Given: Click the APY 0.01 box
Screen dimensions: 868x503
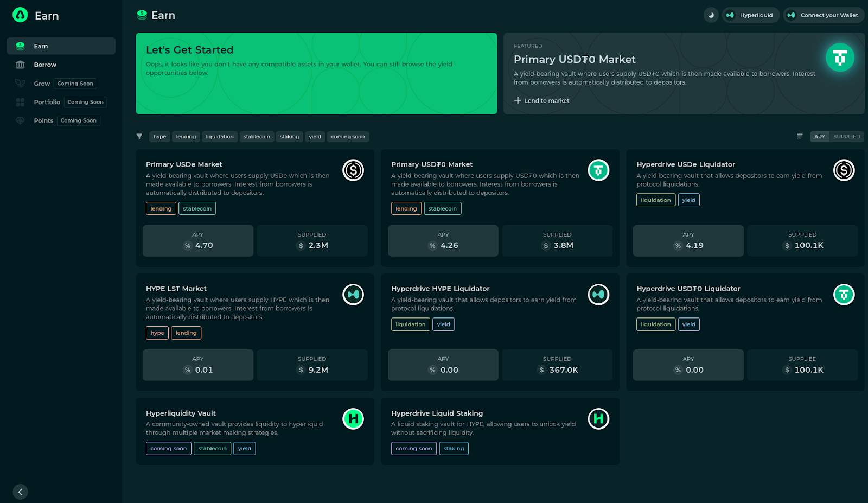Looking at the screenshot, I should point(198,365).
